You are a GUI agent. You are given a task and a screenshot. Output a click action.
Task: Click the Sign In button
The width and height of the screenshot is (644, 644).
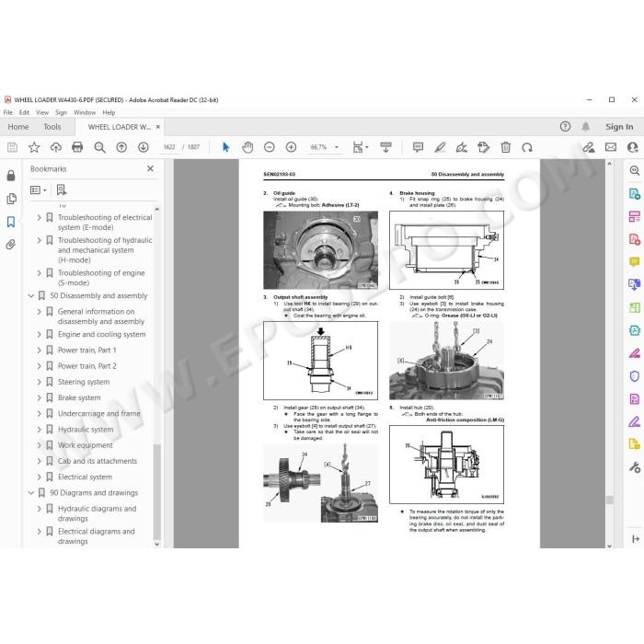[x=619, y=127]
